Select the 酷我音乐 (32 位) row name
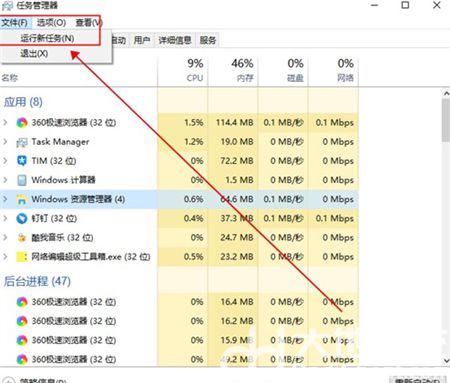 click(62, 238)
